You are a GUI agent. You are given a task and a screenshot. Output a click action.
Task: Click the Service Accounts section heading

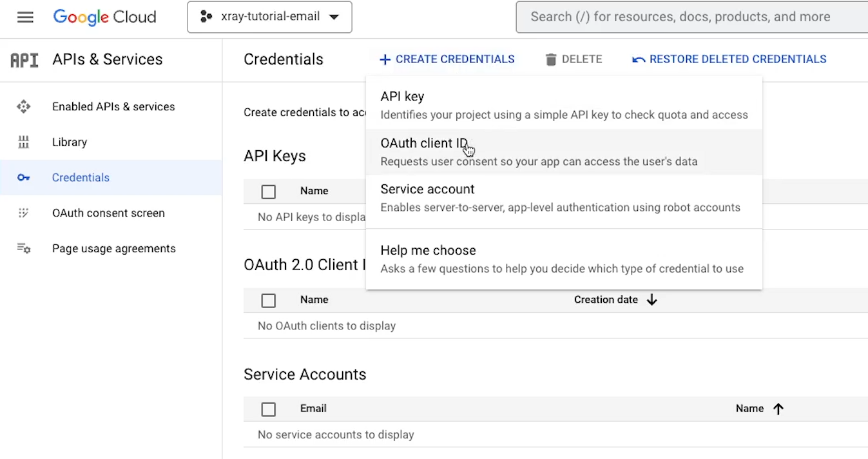tap(305, 375)
